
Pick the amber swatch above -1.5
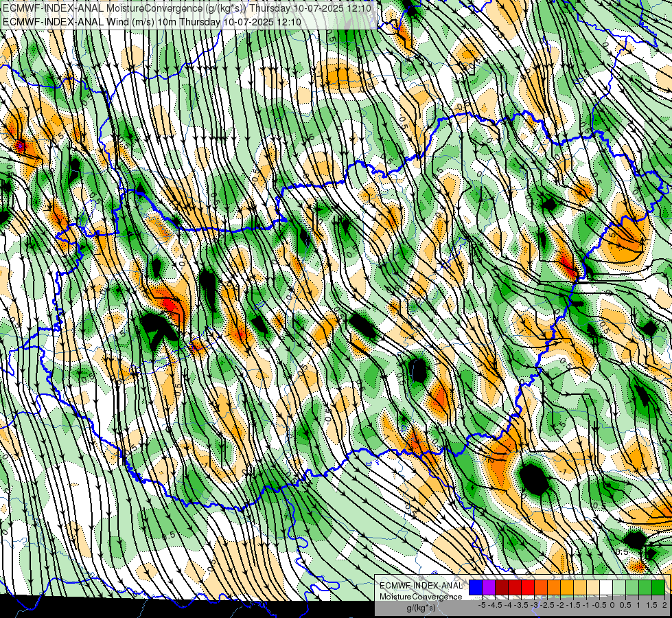pyautogui.click(x=567, y=587)
